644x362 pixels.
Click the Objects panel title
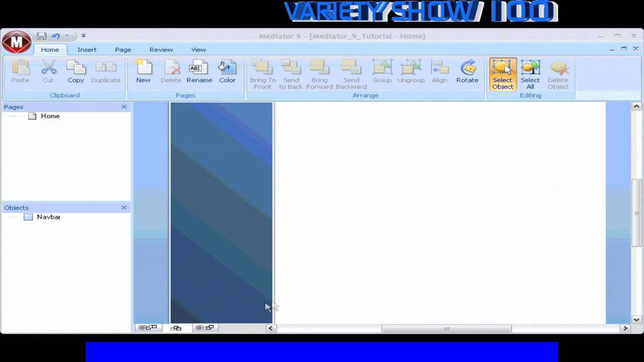(x=16, y=208)
